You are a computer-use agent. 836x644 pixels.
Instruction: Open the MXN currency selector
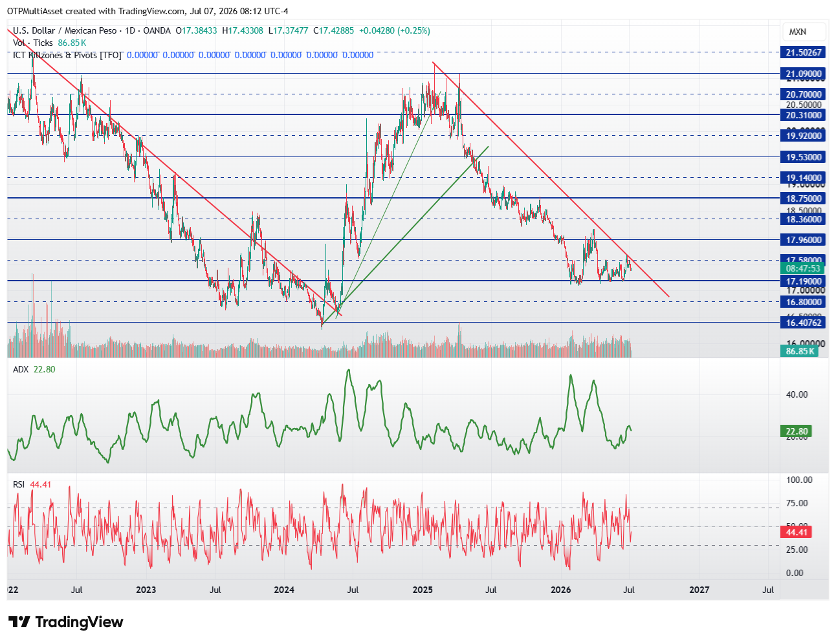click(x=804, y=32)
